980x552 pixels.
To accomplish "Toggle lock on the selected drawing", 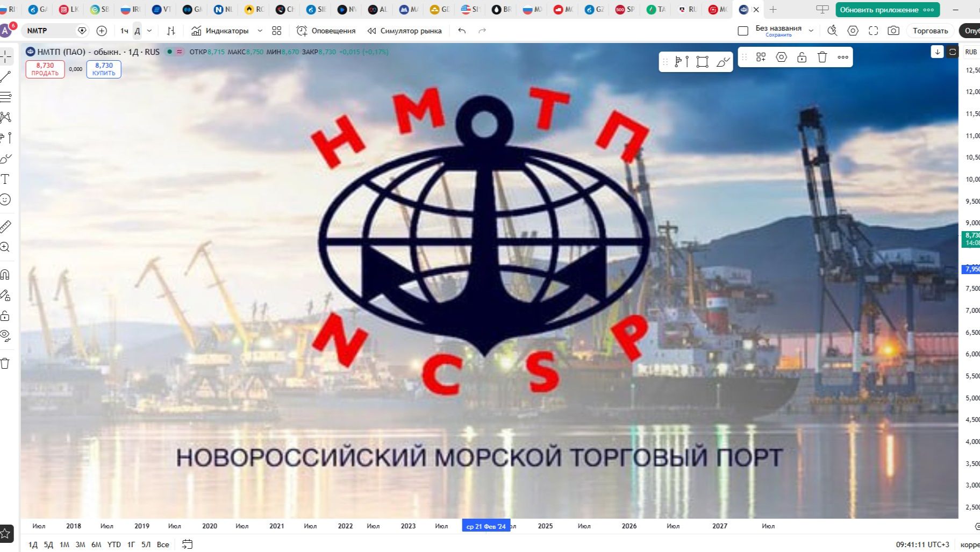I will [802, 57].
